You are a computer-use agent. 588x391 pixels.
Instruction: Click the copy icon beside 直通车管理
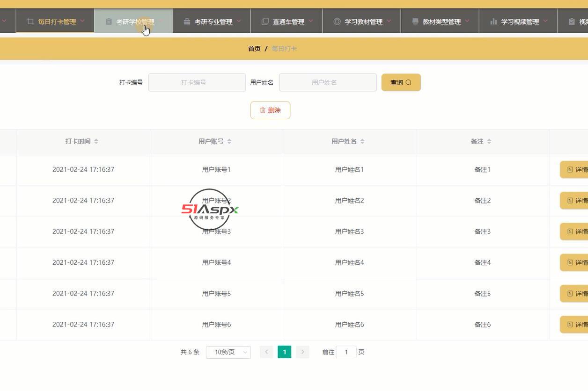pos(265,22)
